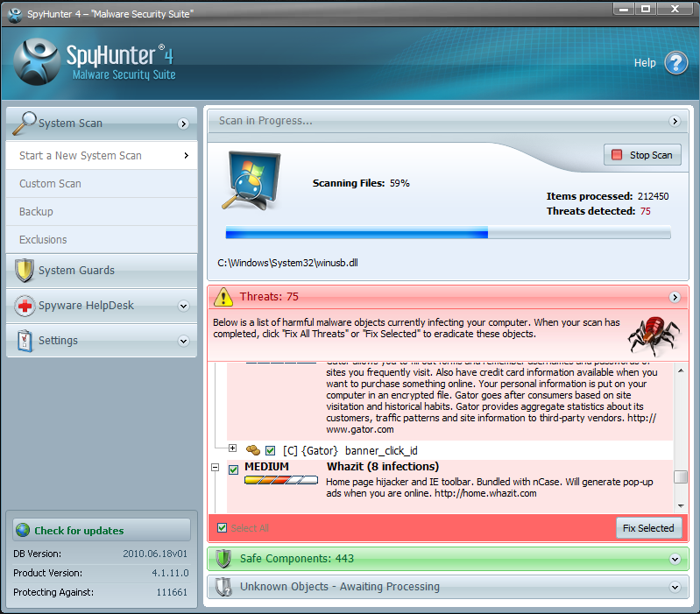The width and height of the screenshot is (700, 614).
Task: Click the winusb.dll file path text
Action: tap(287, 264)
